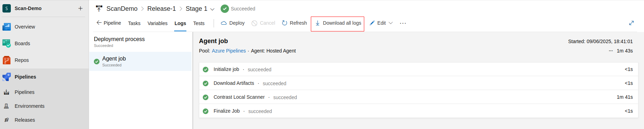Click the back arrow next to Pipeline
The width and height of the screenshot is (644, 129).
[x=99, y=23]
